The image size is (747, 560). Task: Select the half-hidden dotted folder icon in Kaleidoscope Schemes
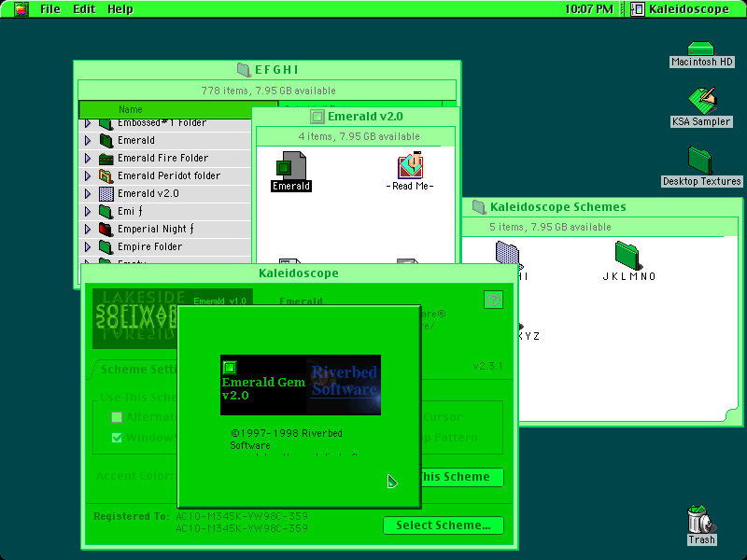click(507, 254)
